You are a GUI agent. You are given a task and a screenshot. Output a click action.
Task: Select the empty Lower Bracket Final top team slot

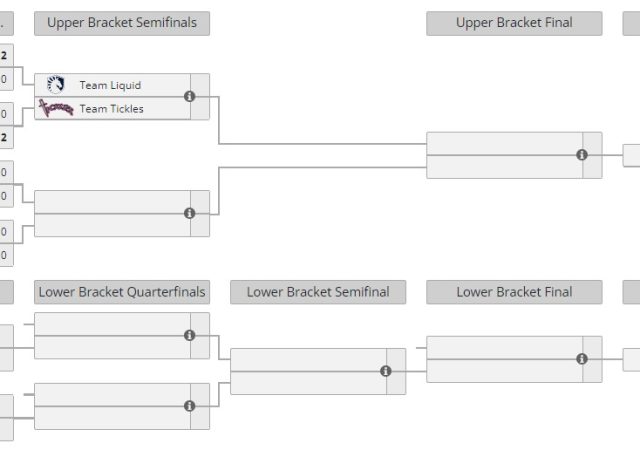[504, 348]
